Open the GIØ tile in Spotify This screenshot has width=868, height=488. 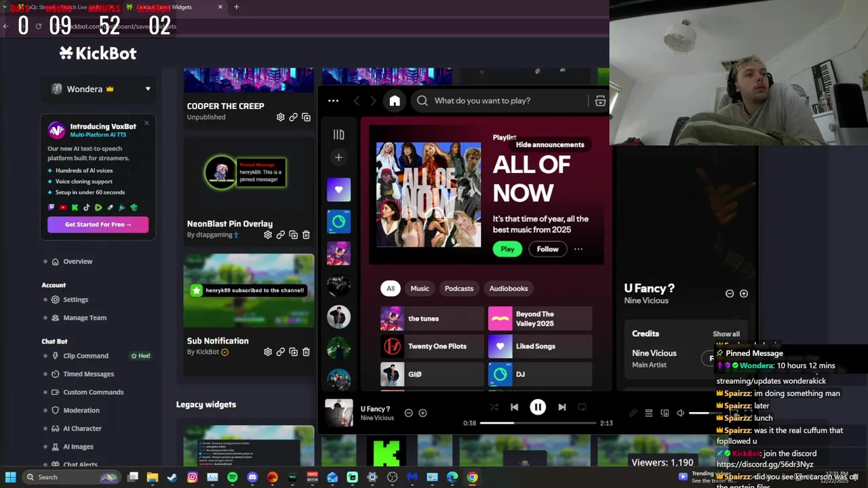tap(432, 374)
